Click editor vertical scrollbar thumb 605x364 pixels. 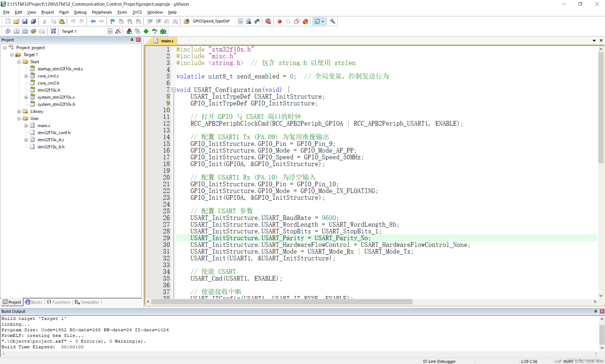601,108
